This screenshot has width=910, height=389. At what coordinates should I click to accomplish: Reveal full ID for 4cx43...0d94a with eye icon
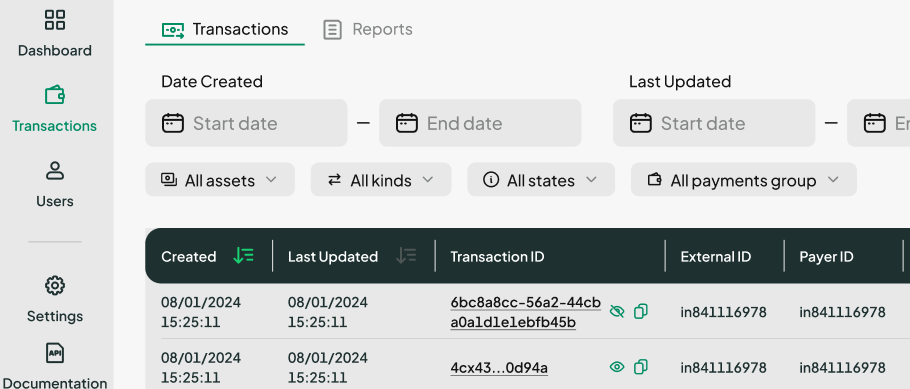(x=617, y=367)
